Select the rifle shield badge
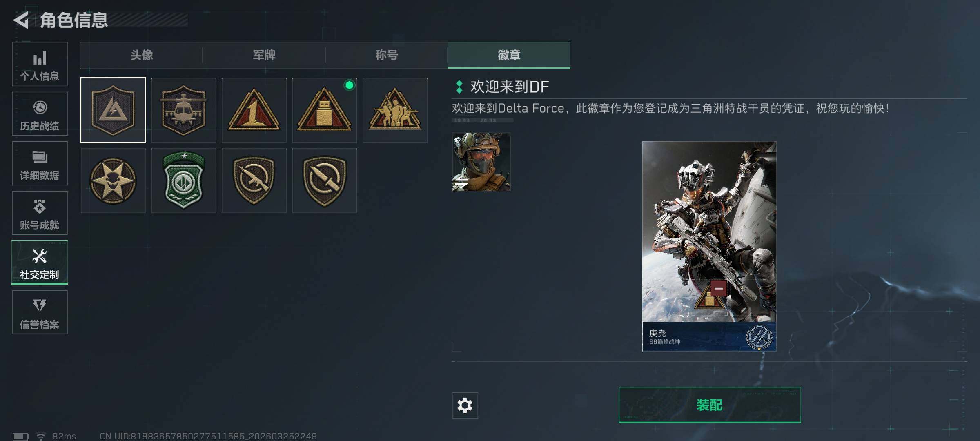Viewport: 980px width, 441px height. [254, 180]
